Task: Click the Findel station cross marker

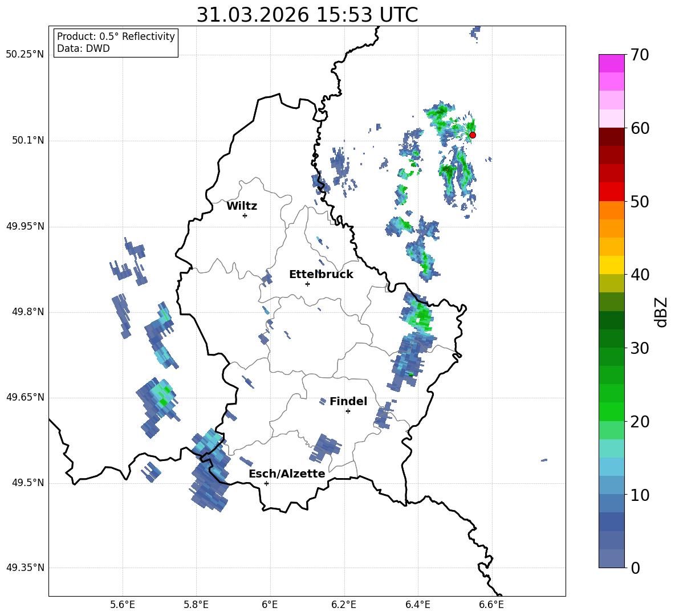Action: point(348,411)
